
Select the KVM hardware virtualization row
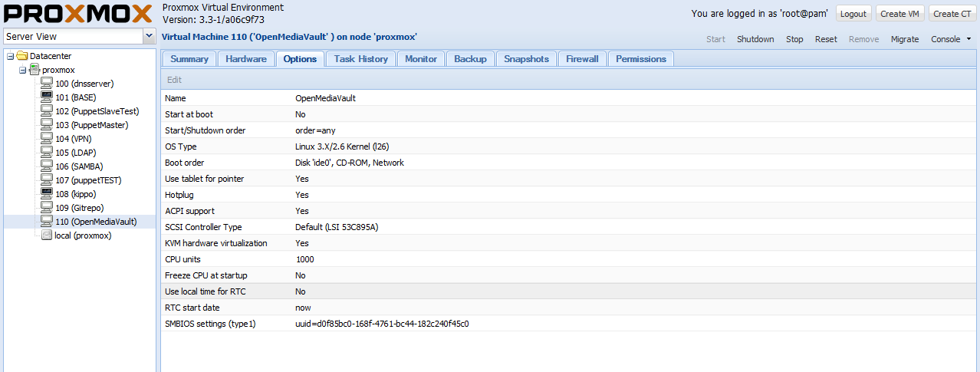pyautogui.click(x=570, y=243)
